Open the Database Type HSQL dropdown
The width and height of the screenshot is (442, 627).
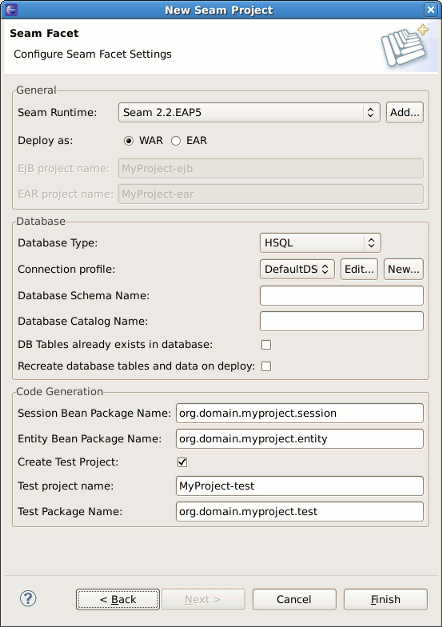(x=320, y=243)
